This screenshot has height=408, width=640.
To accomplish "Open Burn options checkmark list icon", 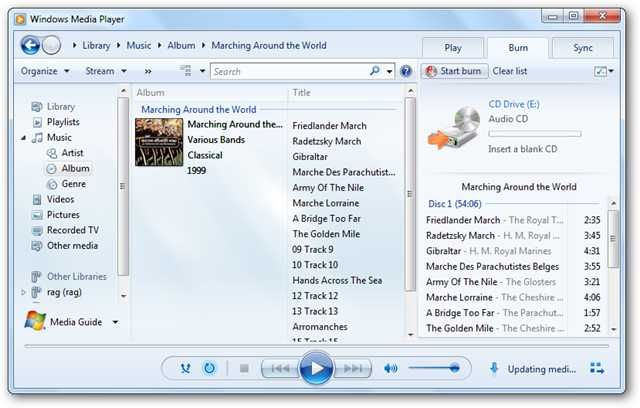I will click(600, 71).
